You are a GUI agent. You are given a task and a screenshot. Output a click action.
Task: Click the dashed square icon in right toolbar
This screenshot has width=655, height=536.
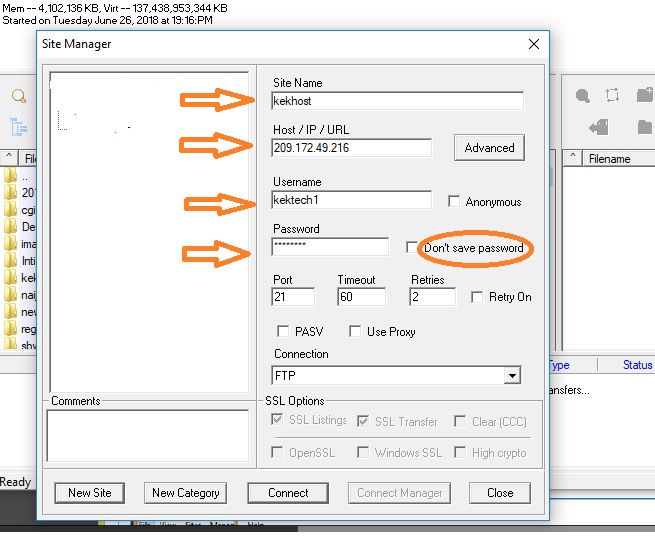(x=613, y=96)
